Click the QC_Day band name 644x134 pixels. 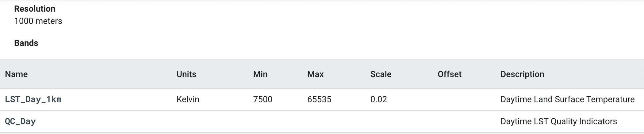coord(20,121)
